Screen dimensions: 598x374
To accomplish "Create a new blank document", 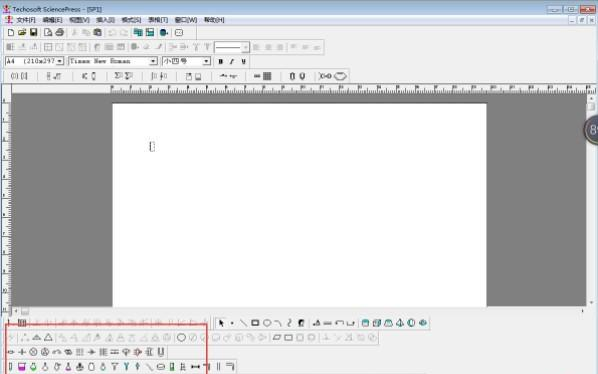I will pos(11,32).
